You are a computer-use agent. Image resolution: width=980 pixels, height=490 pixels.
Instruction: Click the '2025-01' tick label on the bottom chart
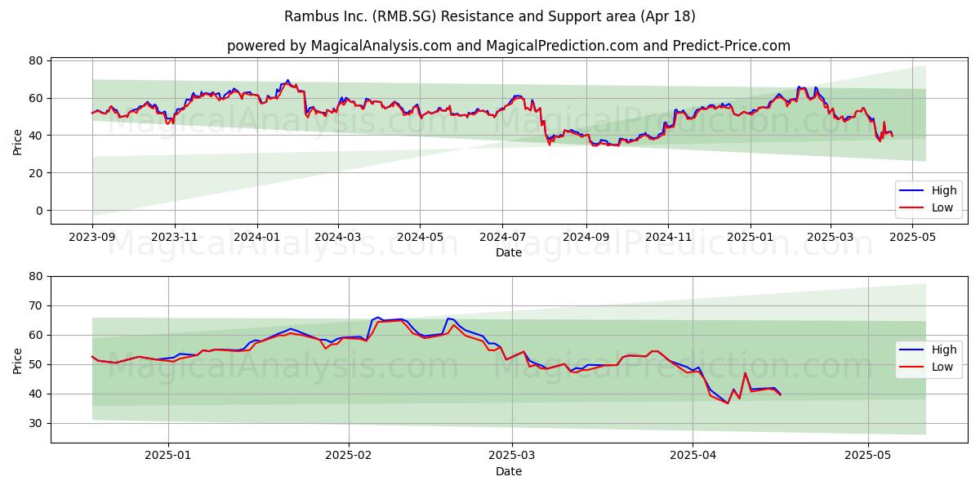pos(169,457)
